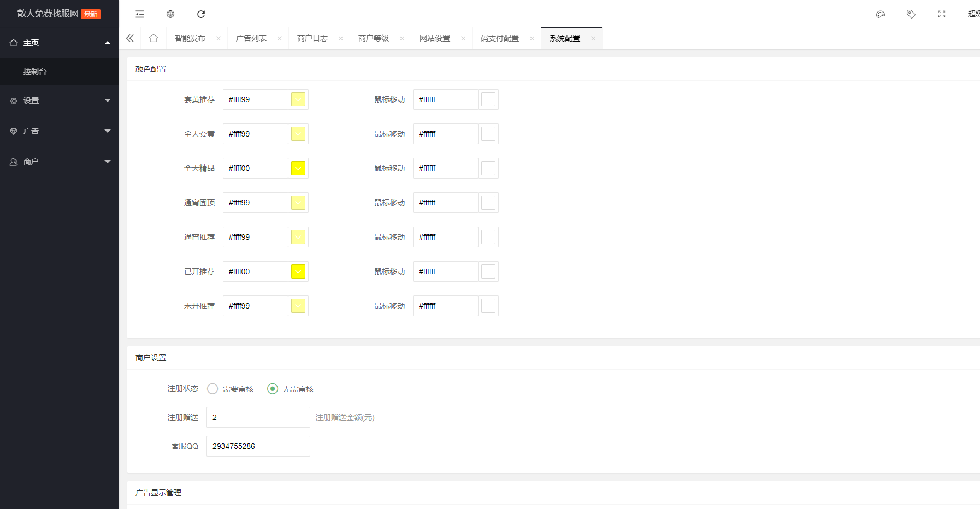
Task: Open 鼠标移动 swatch in 全天精品 row
Action: click(x=488, y=168)
